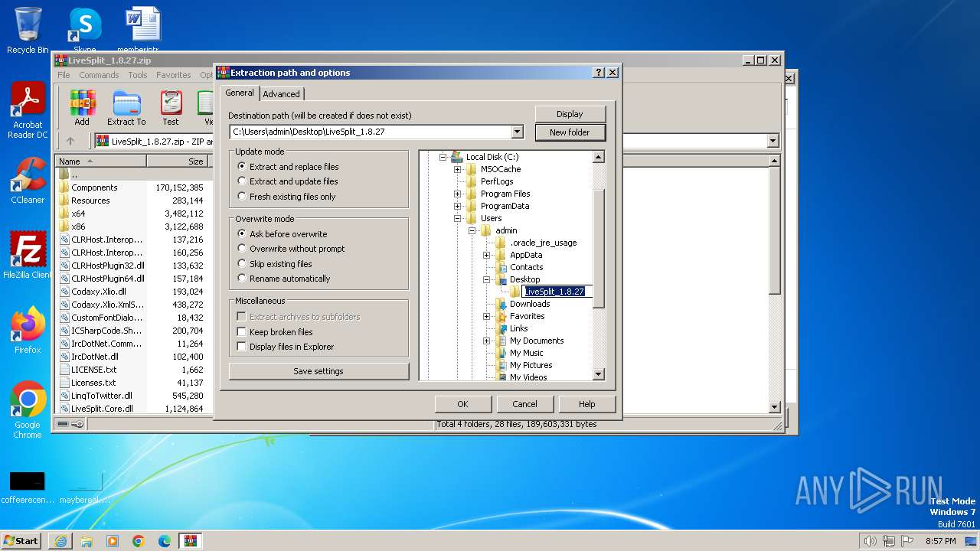Expand the Program Files tree node
The width and height of the screenshot is (980, 551).
(x=457, y=194)
